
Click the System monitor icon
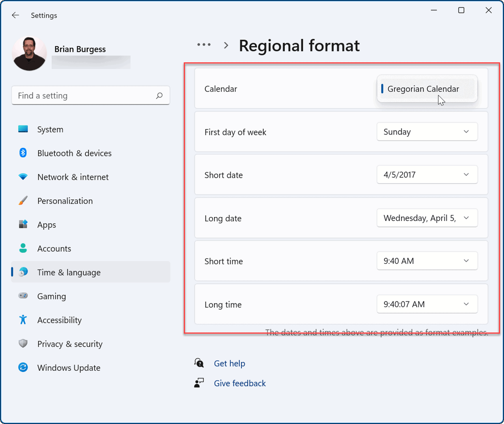click(23, 129)
